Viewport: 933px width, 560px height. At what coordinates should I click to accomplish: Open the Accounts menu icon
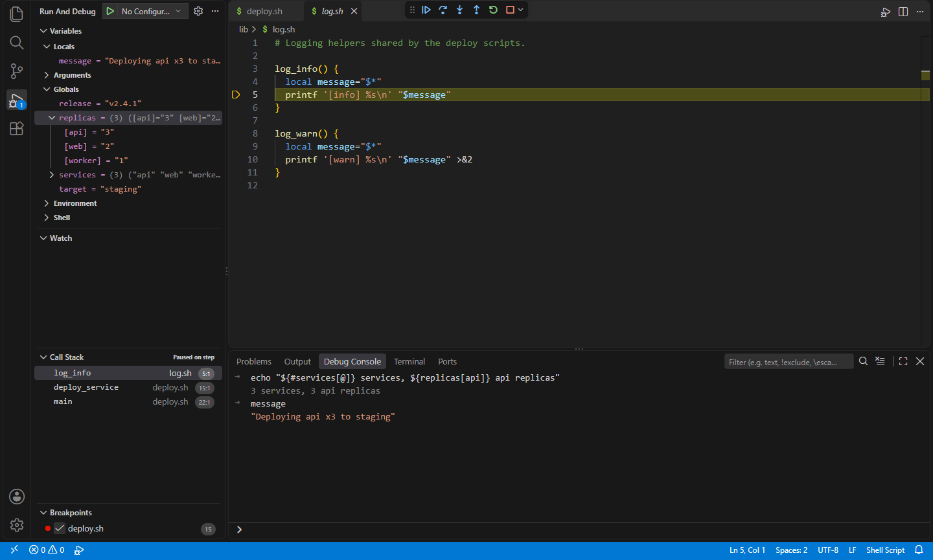click(17, 497)
